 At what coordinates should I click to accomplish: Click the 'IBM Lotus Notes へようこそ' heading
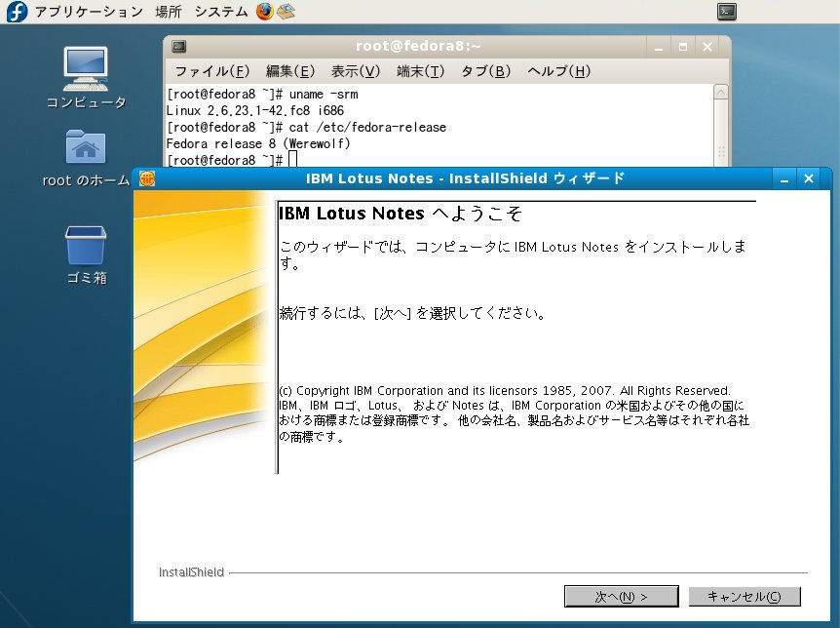click(400, 214)
